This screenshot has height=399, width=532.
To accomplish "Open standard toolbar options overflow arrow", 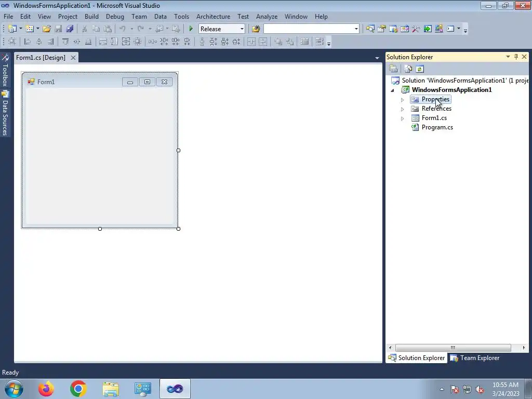I will click(465, 30).
